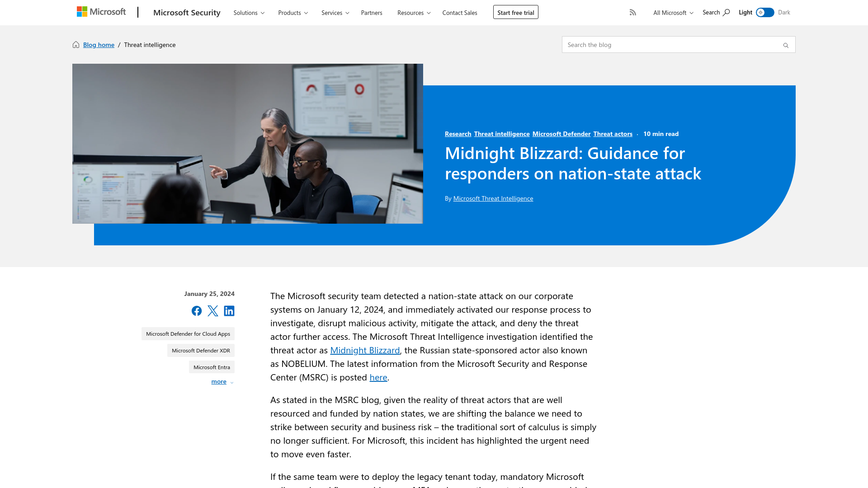Image resolution: width=868 pixels, height=488 pixels.
Task: Open the Midnight Blizzard hyperlink
Action: [365, 349]
